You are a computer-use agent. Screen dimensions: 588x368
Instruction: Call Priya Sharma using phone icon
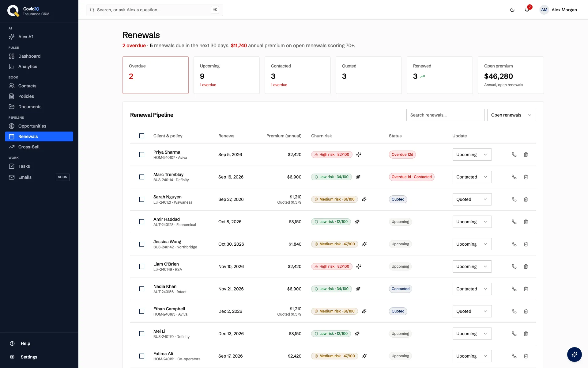click(514, 155)
